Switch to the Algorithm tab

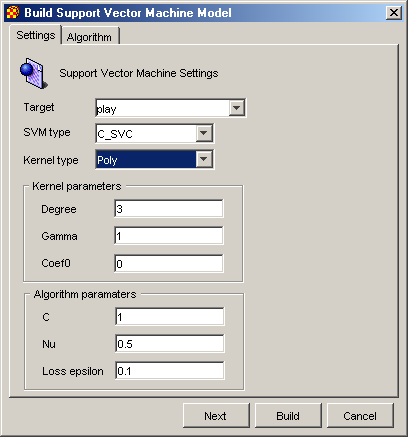(89, 37)
